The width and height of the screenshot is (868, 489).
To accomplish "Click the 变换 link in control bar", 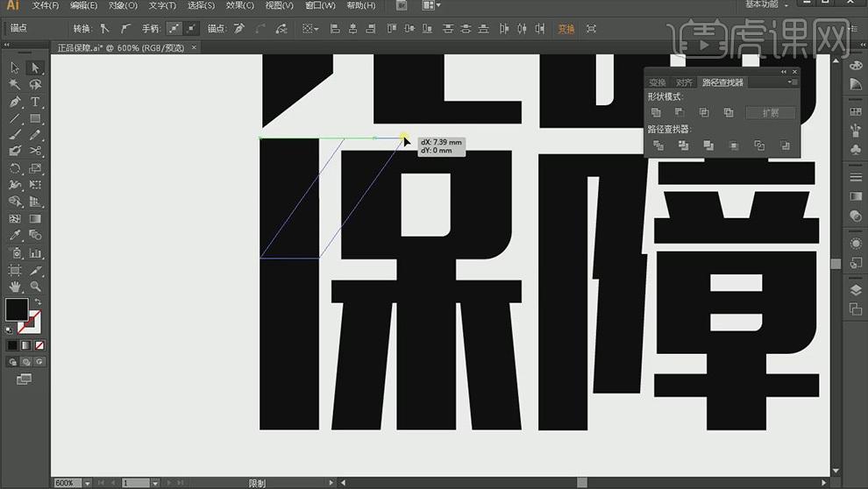I will [566, 29].
